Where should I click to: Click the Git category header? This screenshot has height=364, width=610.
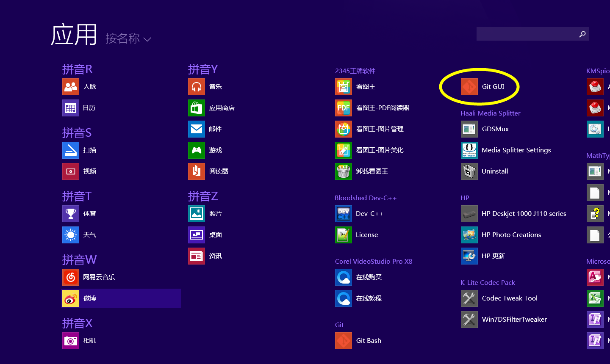[339, 325]
